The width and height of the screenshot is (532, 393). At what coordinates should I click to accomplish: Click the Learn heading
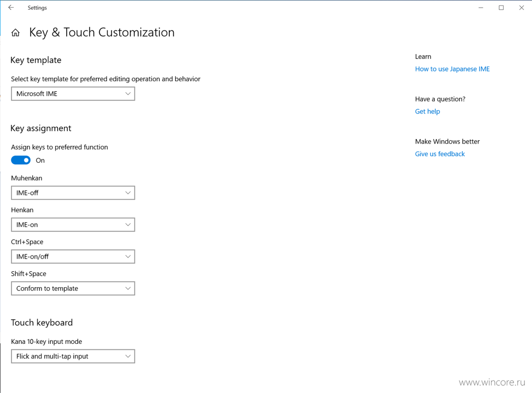(423, 57)
